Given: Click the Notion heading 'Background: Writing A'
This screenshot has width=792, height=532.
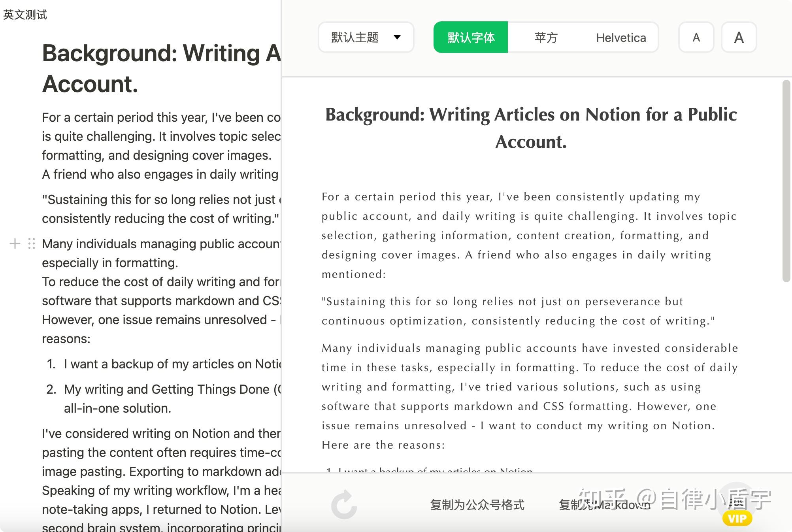Looking at the screenshot, I should click(x=161, y=68).
